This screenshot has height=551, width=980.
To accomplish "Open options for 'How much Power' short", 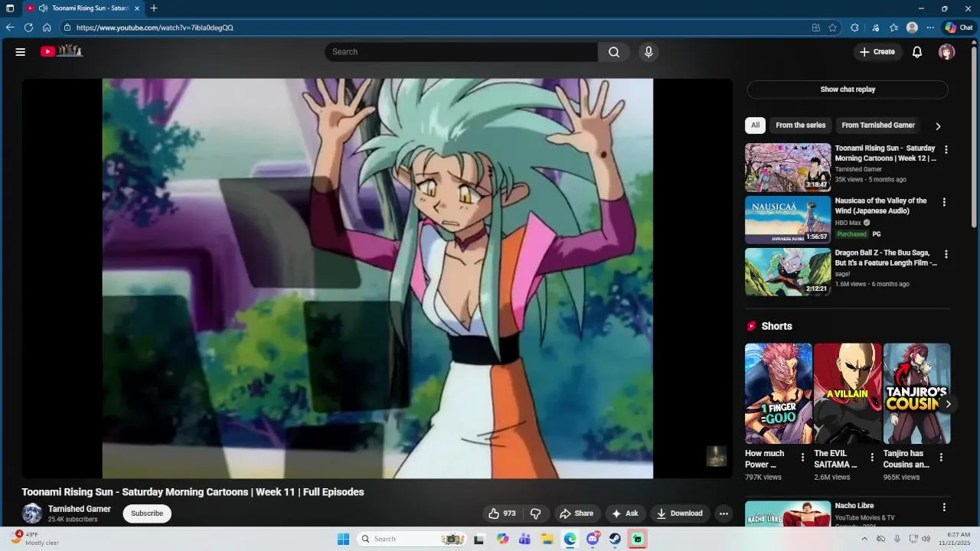I will pos(802,458).
